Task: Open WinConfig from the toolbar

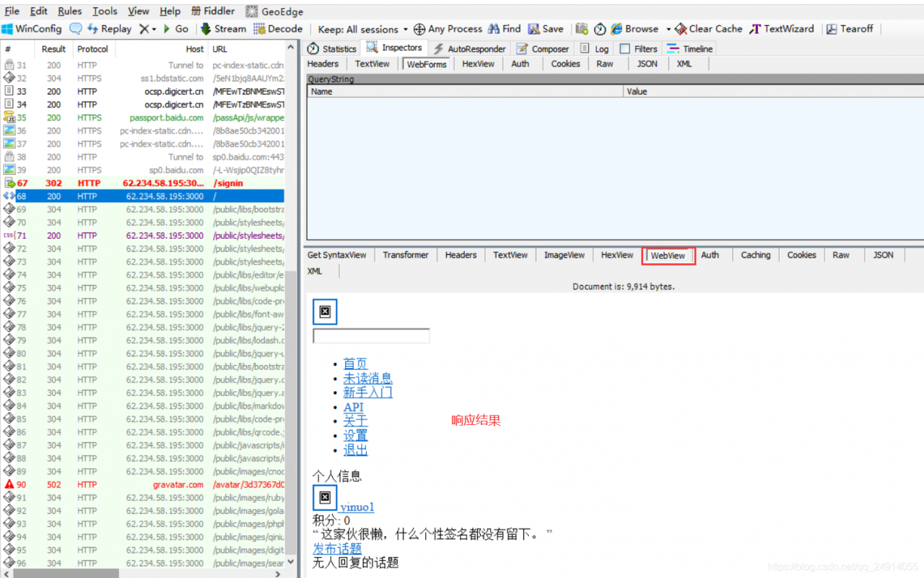Action: click(x=32, y=29)
